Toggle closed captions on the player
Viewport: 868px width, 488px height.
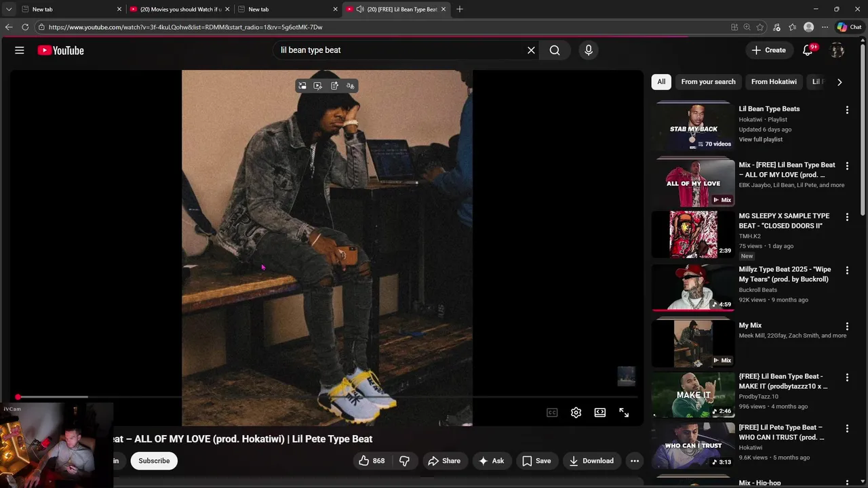pos(552,412)
